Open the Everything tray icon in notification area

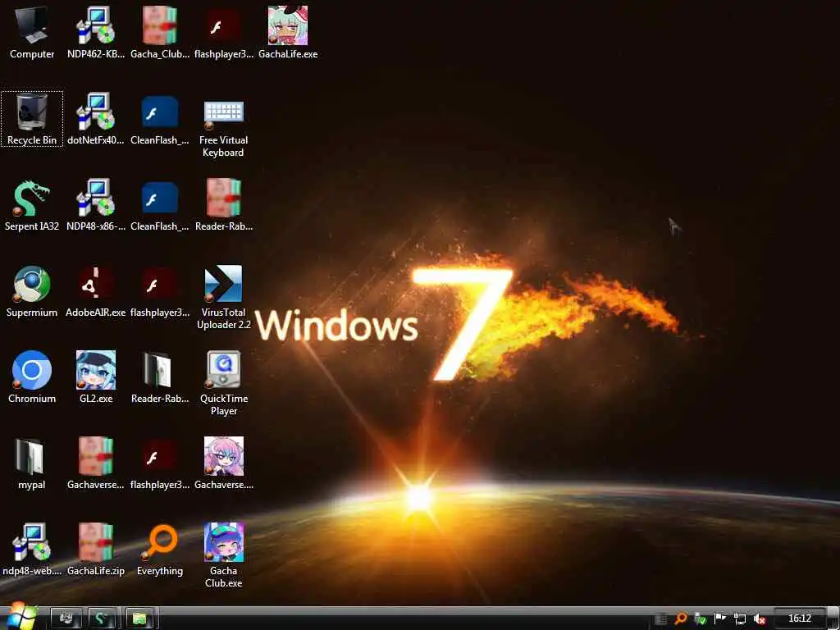point(680,619)
